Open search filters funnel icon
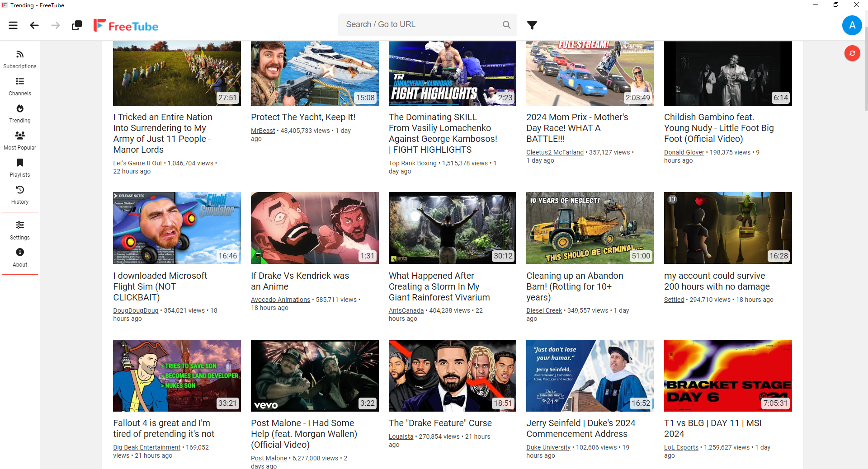Screen dimensions: 868x469 pos(532,25)
